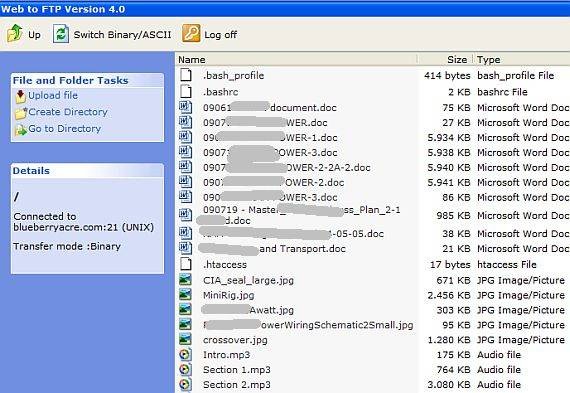Open CIA_seal_large.jpg
This screenshot has width=570, height=393.
point(248,280)
